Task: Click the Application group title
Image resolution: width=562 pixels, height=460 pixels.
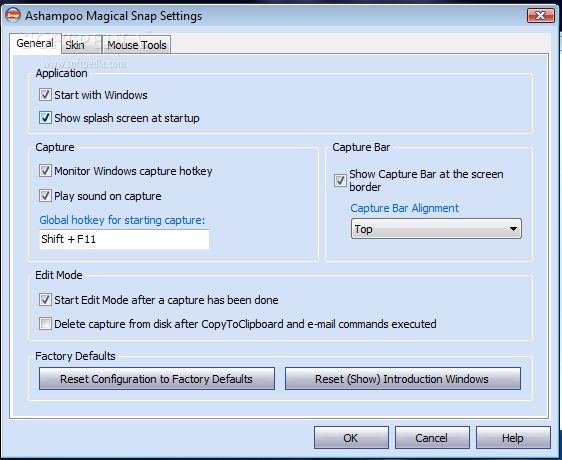Action: 61,73
